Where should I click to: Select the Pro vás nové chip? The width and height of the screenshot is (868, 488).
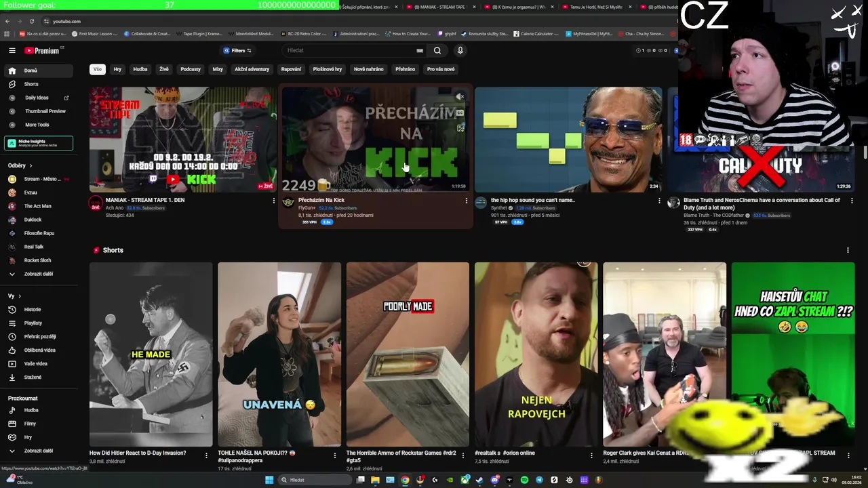[x=441, y=69]
